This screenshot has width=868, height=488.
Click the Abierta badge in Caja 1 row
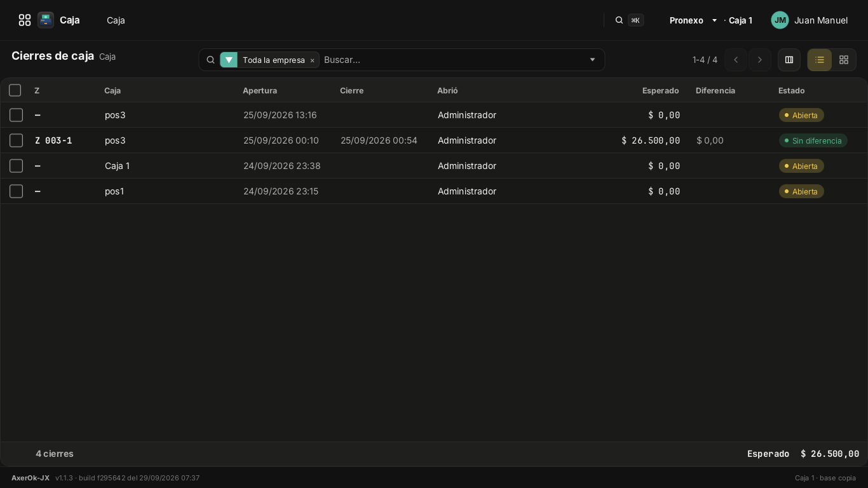801,166
